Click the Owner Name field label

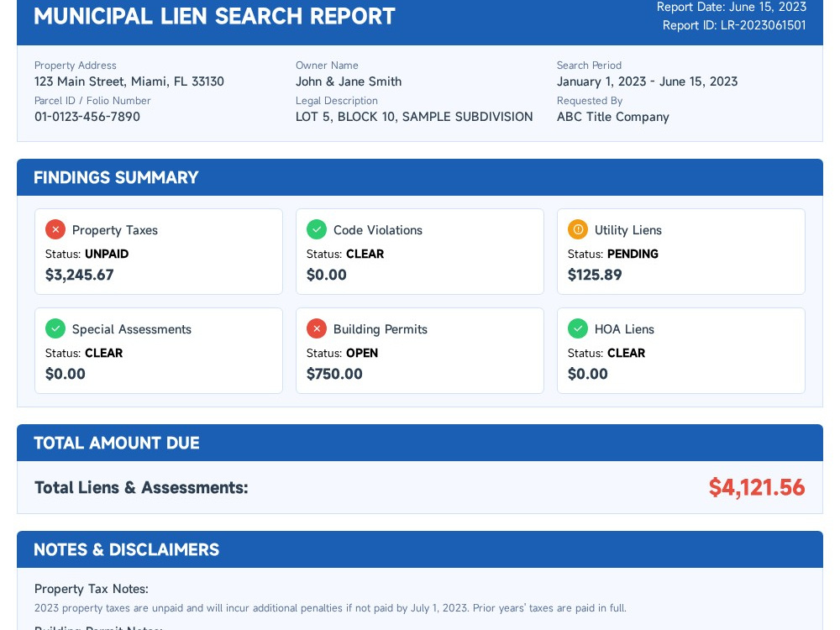pos(327,66)
